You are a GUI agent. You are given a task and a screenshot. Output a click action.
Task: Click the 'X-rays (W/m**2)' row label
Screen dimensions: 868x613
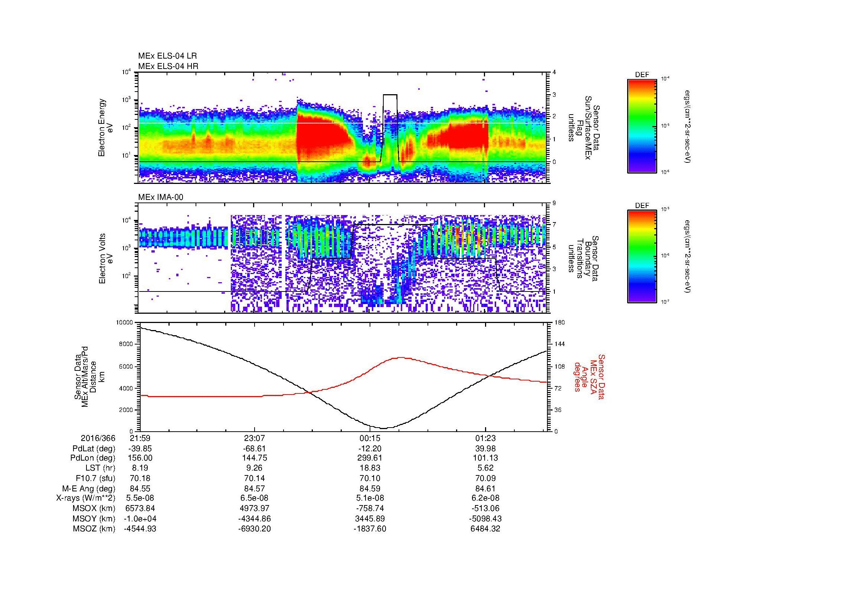click(x=85, y=498)
